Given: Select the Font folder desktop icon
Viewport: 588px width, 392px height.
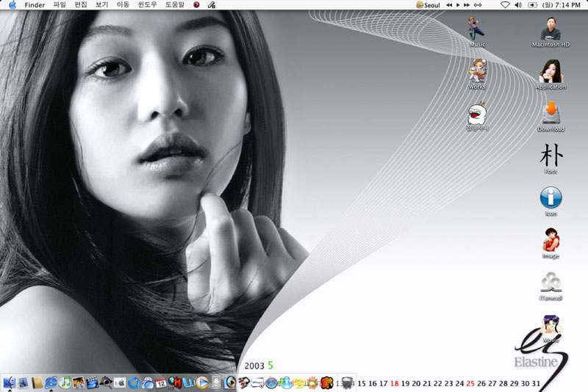Looking at the screenshot, I should point(551,156).
